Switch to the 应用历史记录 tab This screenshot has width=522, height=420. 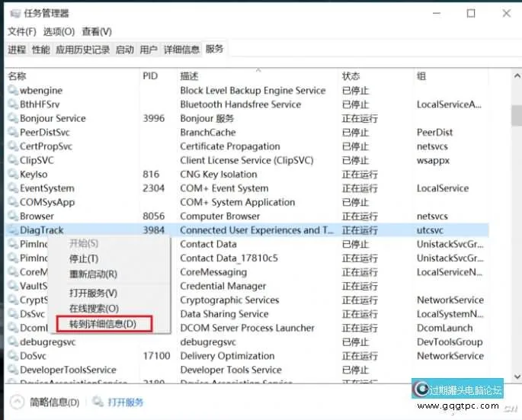click(x=83, y=50)
